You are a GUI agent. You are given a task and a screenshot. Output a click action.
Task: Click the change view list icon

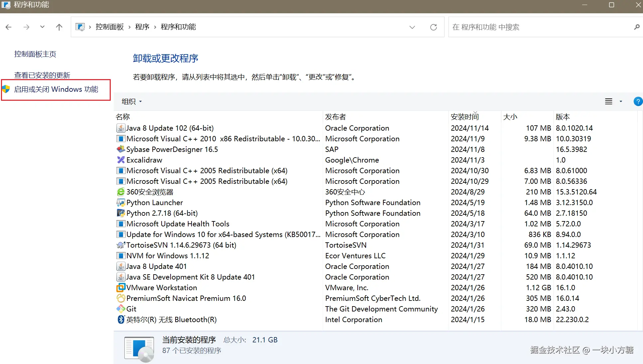608,101
